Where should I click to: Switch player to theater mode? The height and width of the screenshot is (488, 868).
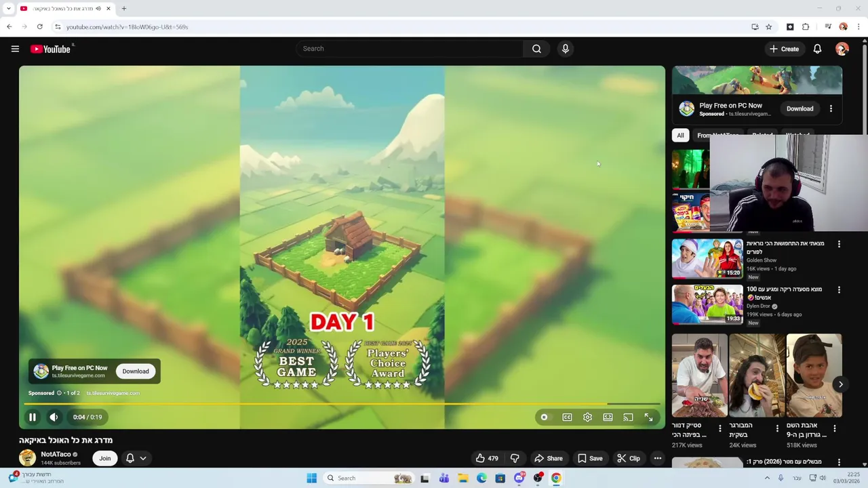click(608, 417)
